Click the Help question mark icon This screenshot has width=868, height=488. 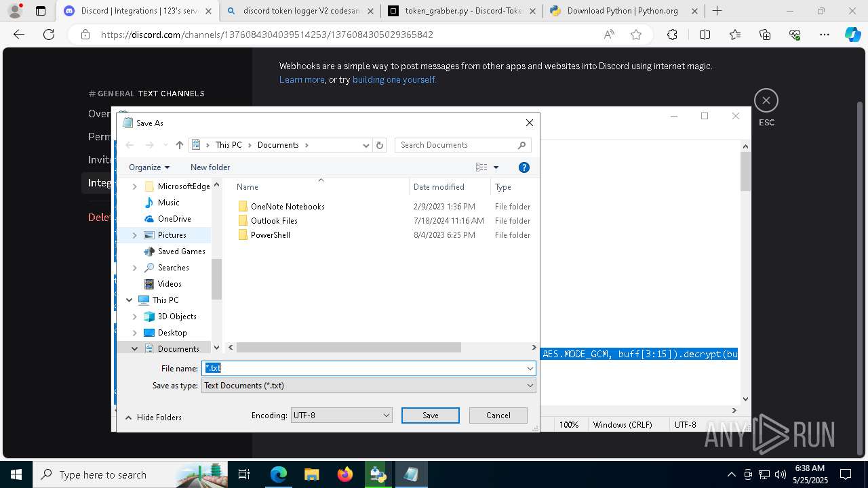[524, 167]
